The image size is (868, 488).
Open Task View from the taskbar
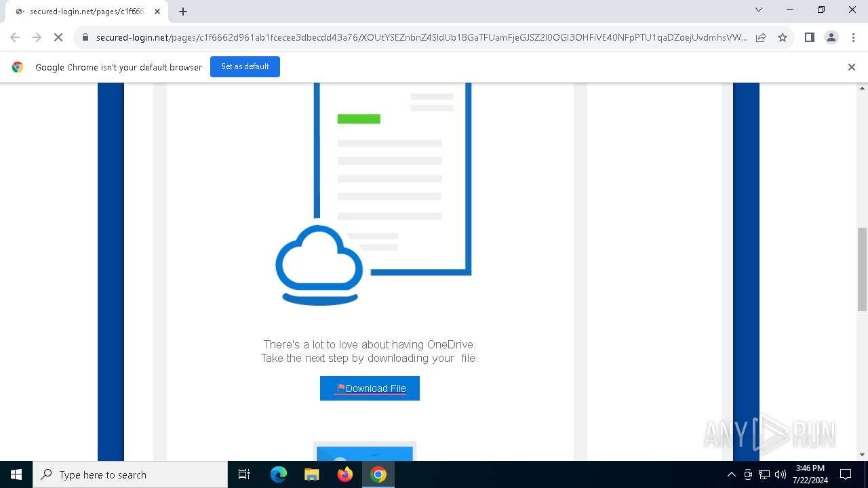(244, 474)
